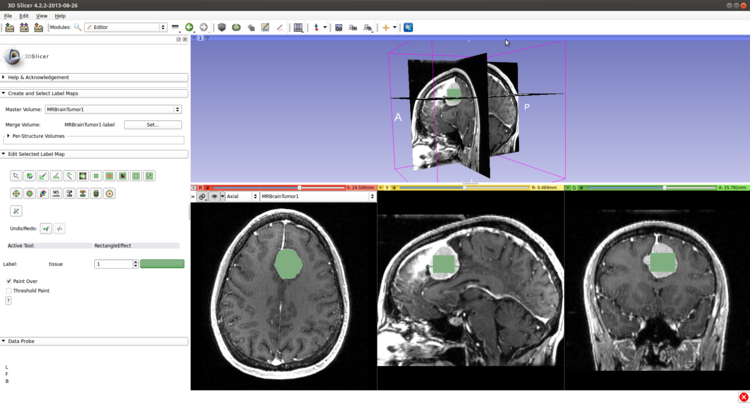Toggle the Paint Over checkbox
The image size is (750, 404).
[x=9, y=282]
